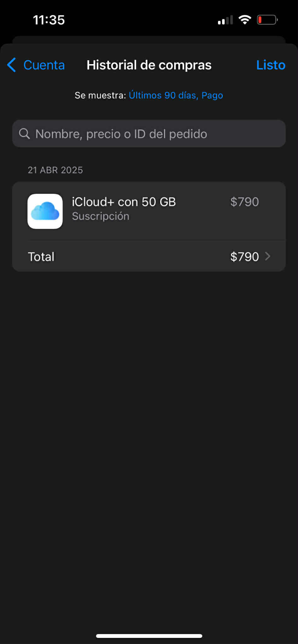The image size is (298, 644).
Task: Tap the back chevron next to Cuenta
Action: pos(12,65)
